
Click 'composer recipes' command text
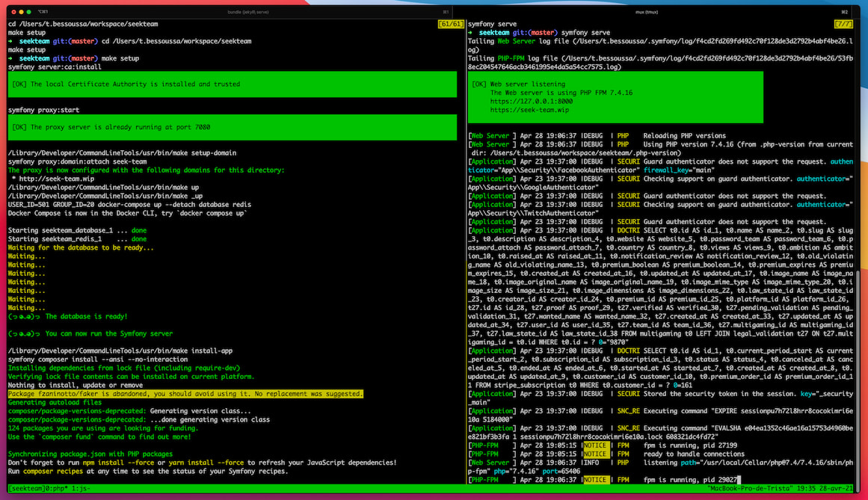(x=53, y=472)
